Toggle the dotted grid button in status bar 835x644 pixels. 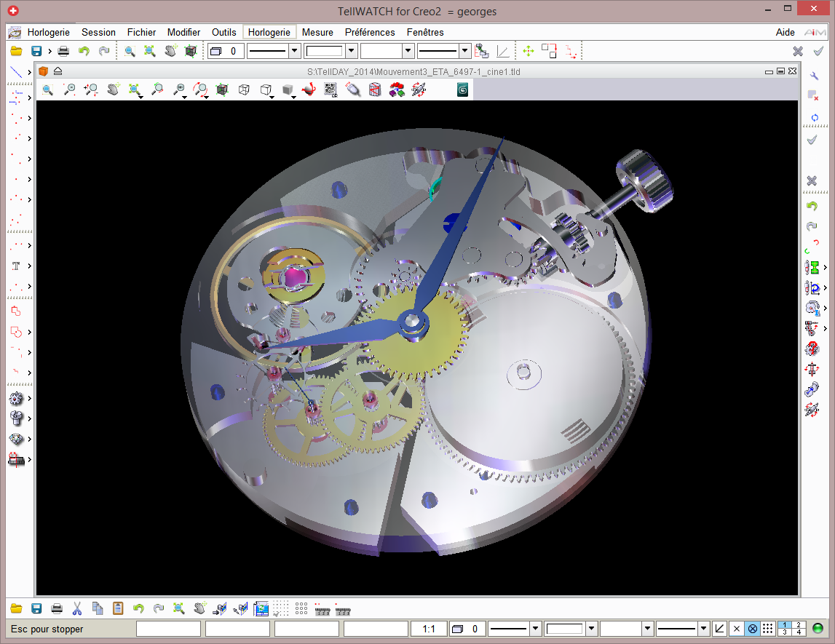click(768, 629)
